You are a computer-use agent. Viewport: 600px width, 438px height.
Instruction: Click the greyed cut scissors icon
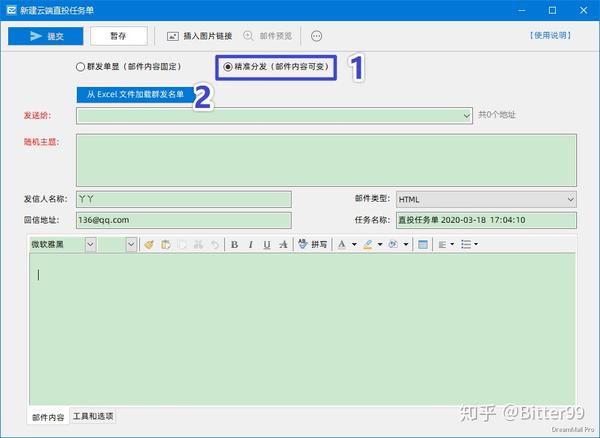pos(198,244)
